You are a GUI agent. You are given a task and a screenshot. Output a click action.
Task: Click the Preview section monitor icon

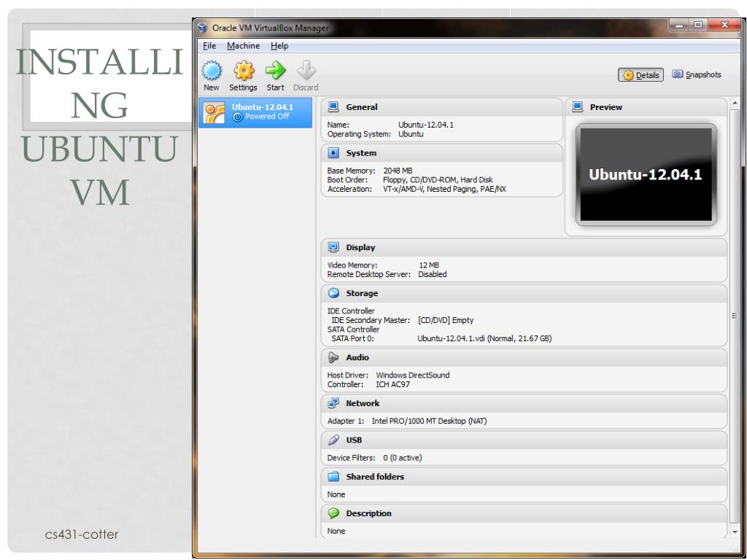tap(578, 106)
